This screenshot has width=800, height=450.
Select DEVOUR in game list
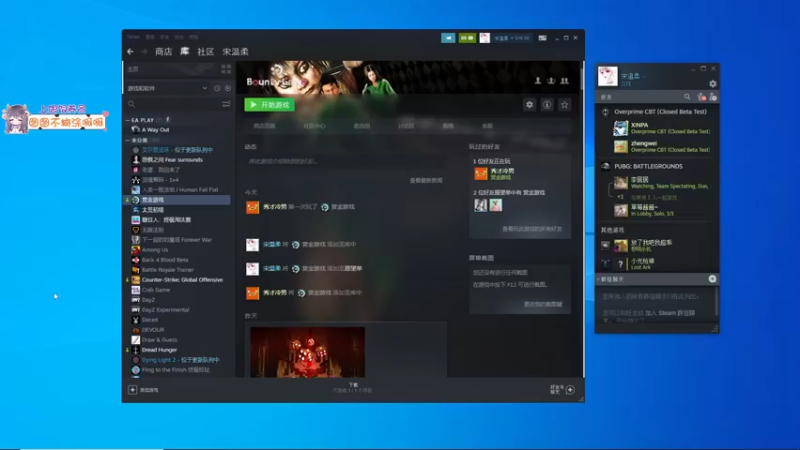[153, 330]
